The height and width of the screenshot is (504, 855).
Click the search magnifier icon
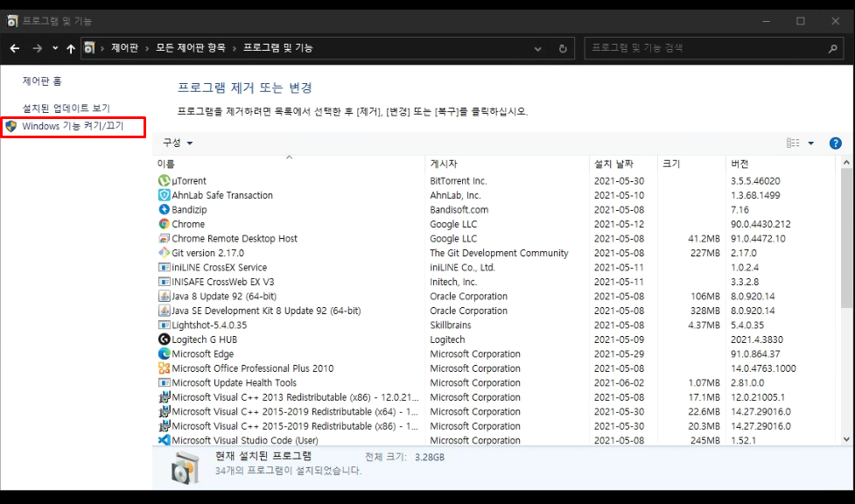pos(832,48)
